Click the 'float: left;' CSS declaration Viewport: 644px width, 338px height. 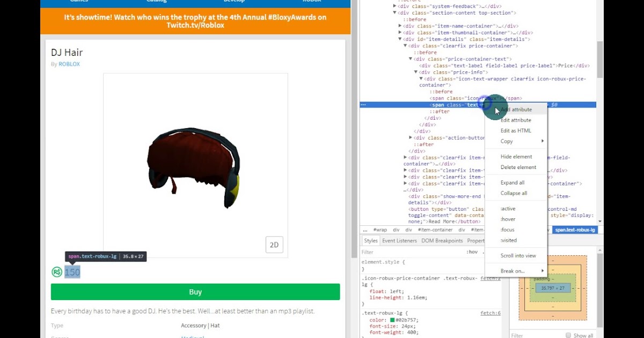pos(386,291)
